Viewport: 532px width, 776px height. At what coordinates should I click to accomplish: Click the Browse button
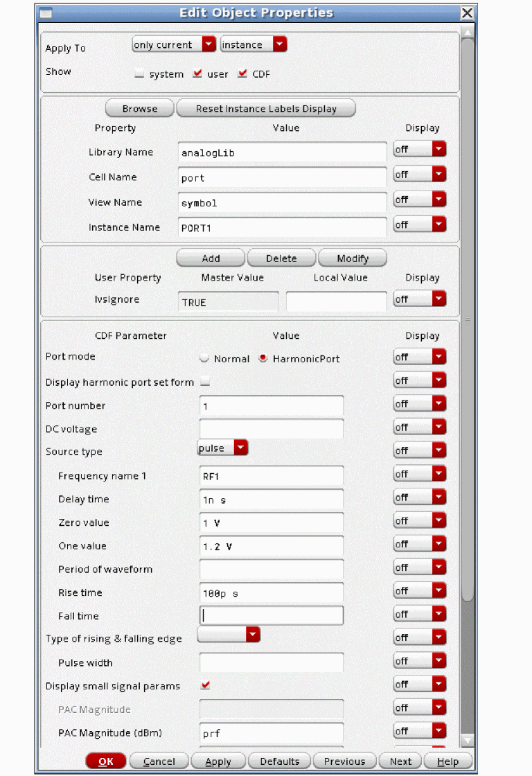coord(140,109)
